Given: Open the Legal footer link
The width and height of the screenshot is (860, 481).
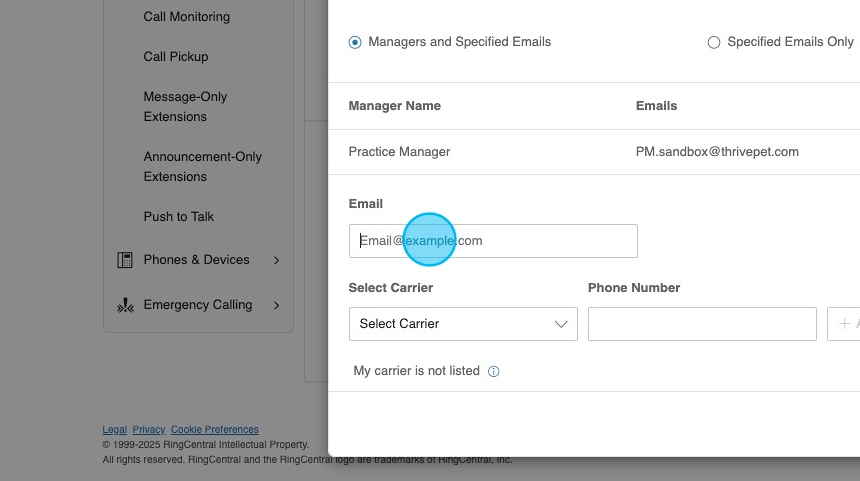Looking at the screenshot, I should [114, 430].
